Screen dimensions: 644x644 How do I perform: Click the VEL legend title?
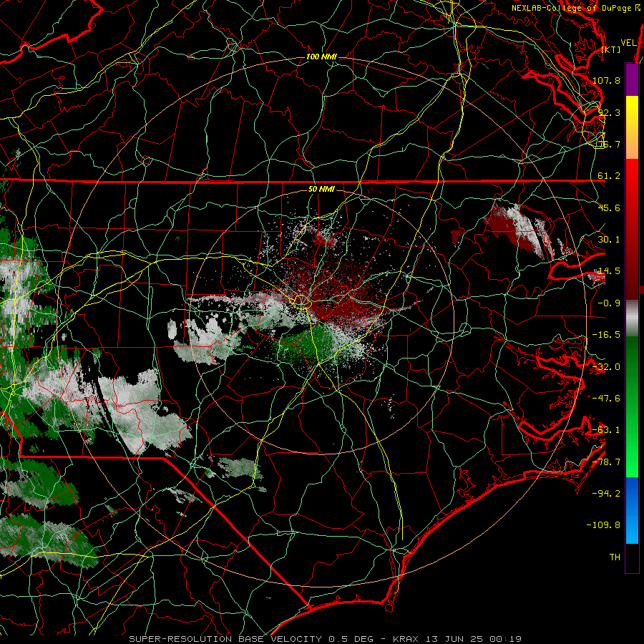coord(628,43)
